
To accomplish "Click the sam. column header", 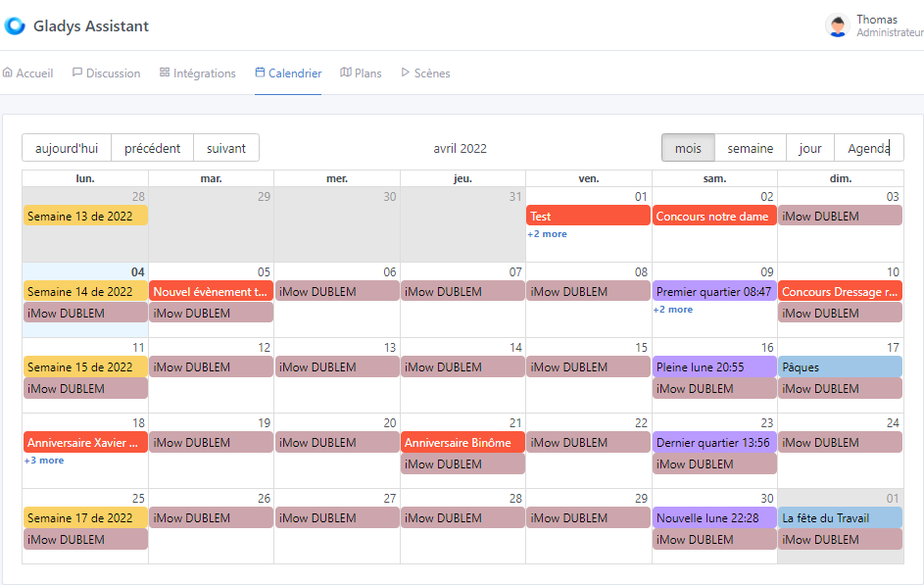I will 714,178.
